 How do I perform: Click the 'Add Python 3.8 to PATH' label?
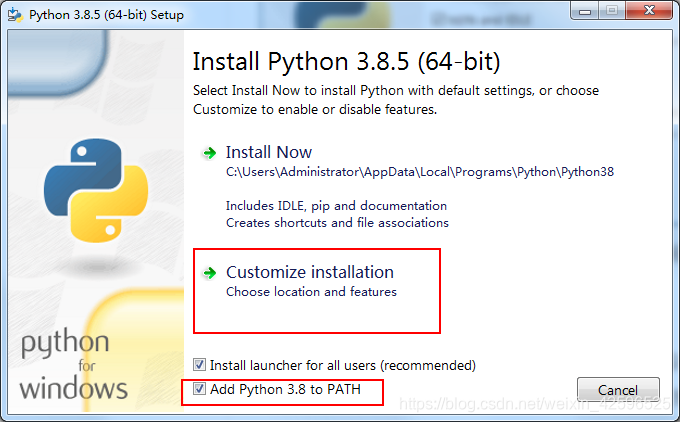(285, 389)
